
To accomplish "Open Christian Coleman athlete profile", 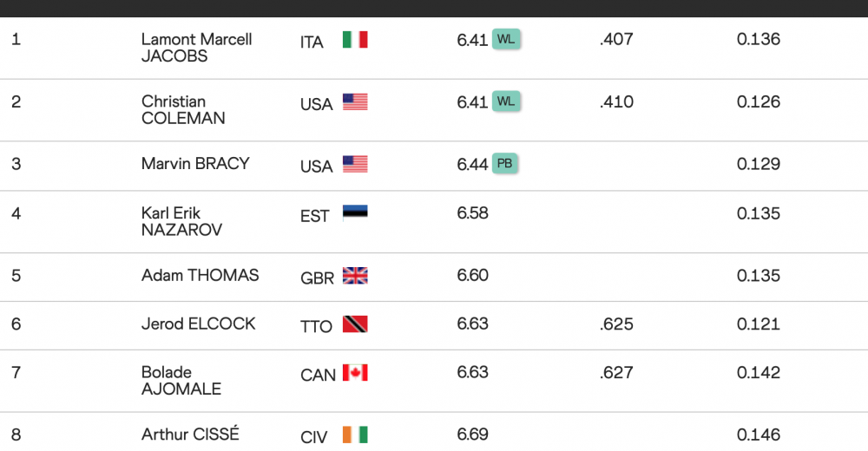I will [183, 110].
